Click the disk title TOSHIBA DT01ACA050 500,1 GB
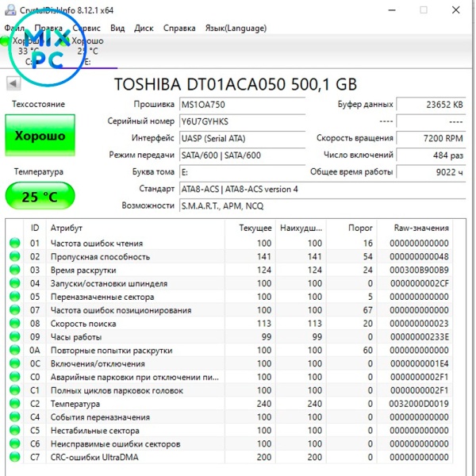Viewport: 476px width, 476px height. pyautogui.click(x=236, y=84)
